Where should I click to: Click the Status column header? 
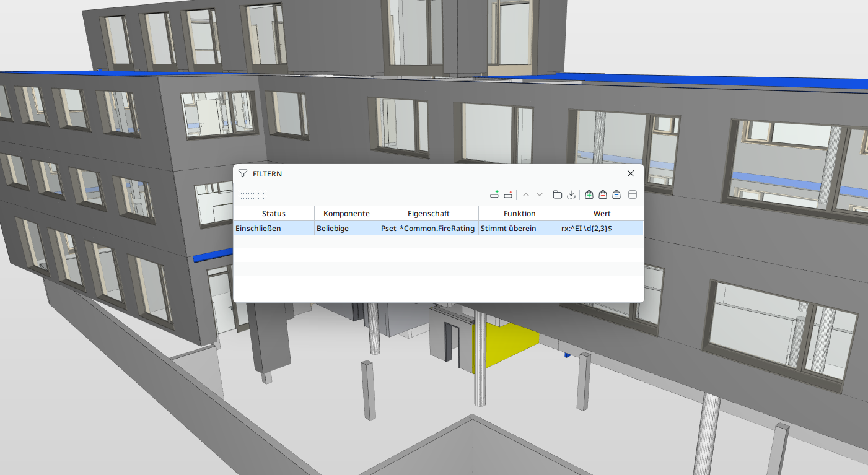coord(273,214)
